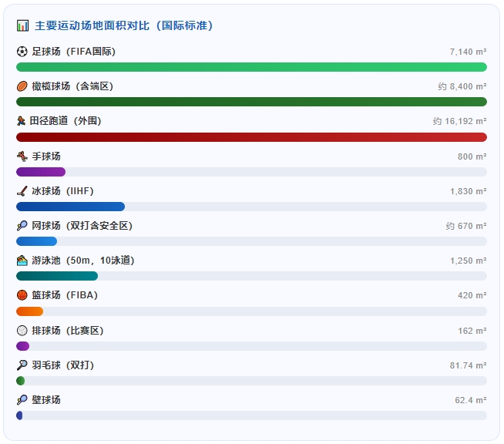Image resolution: width=504 pixels, height=444 pixels.
Task: Click the bar chart icon beside the title
Action: (22, 25)
